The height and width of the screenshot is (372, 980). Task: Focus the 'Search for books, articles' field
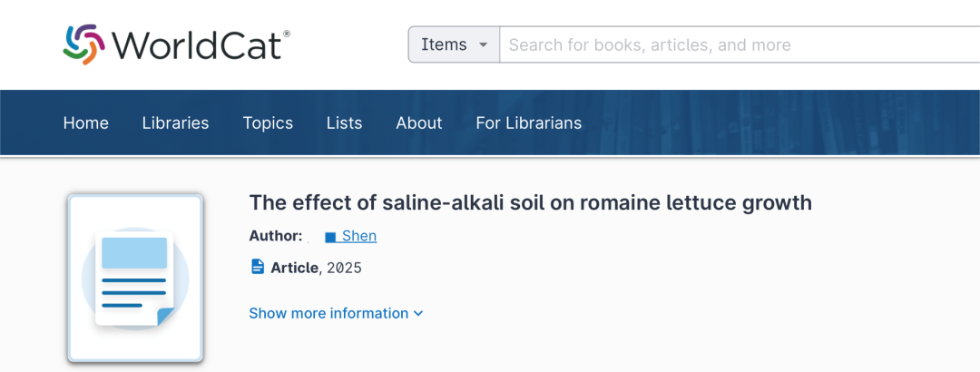pyautogui.click(x=740, y=45)
